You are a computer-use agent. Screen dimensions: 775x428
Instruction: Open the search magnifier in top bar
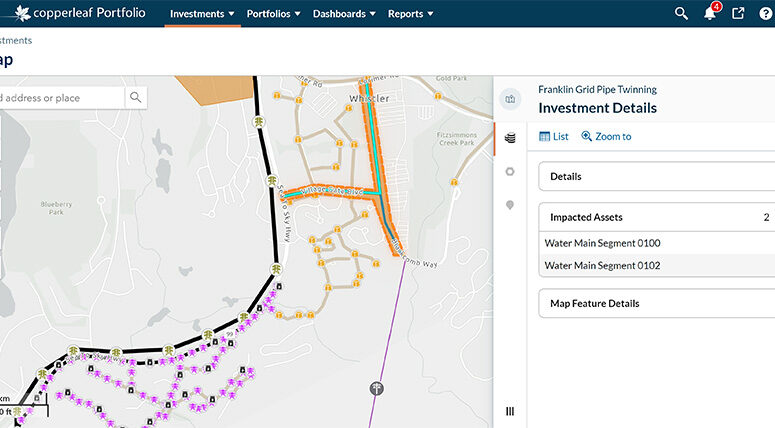click(681, 13)
